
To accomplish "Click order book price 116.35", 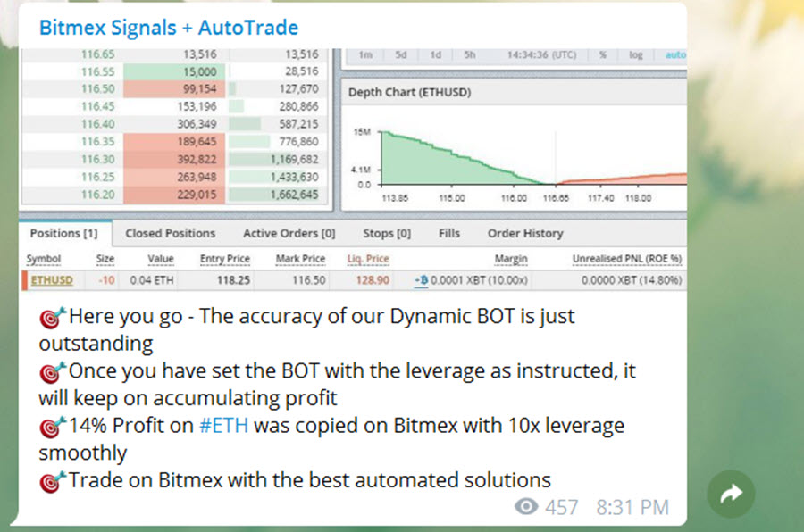I will click(x=98, y=141).
